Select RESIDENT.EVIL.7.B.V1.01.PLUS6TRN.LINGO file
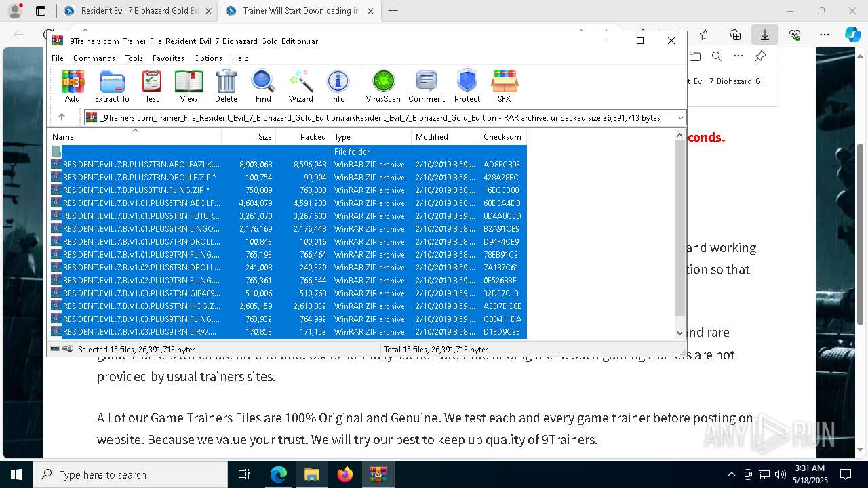Image resolution: width=868 pixels, height=488 pixels. (288, 229)
